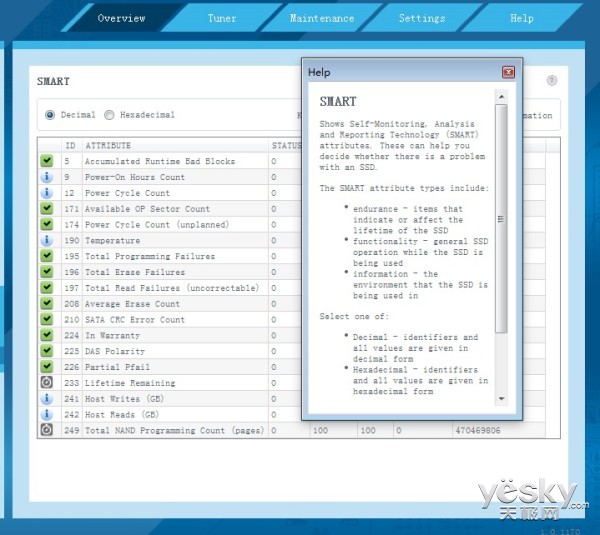Switch to the Tuner tab
The height and width of the screenshot is (535, 600).
(x=222, y=18)
